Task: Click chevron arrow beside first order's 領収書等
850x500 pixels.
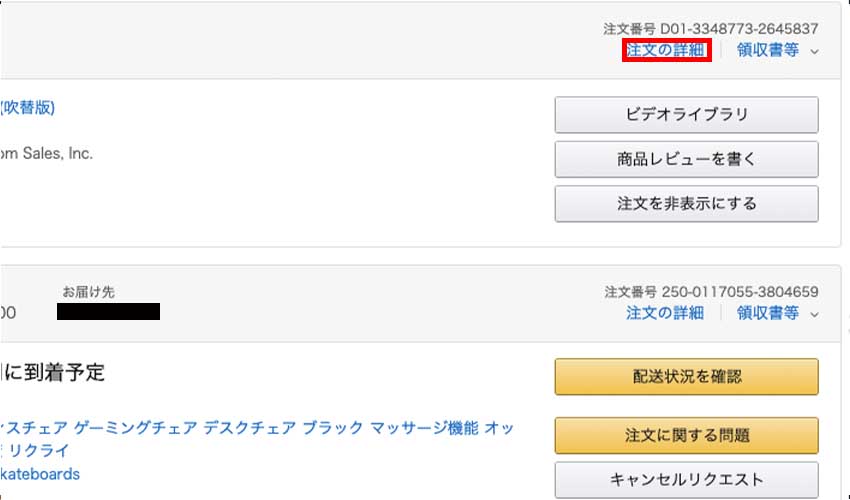Action: point(814,51)
